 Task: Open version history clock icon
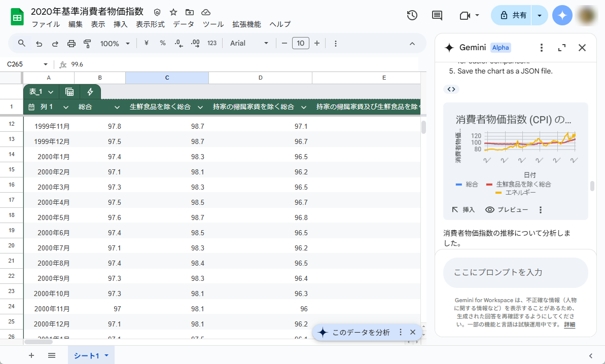pos(412,15)
